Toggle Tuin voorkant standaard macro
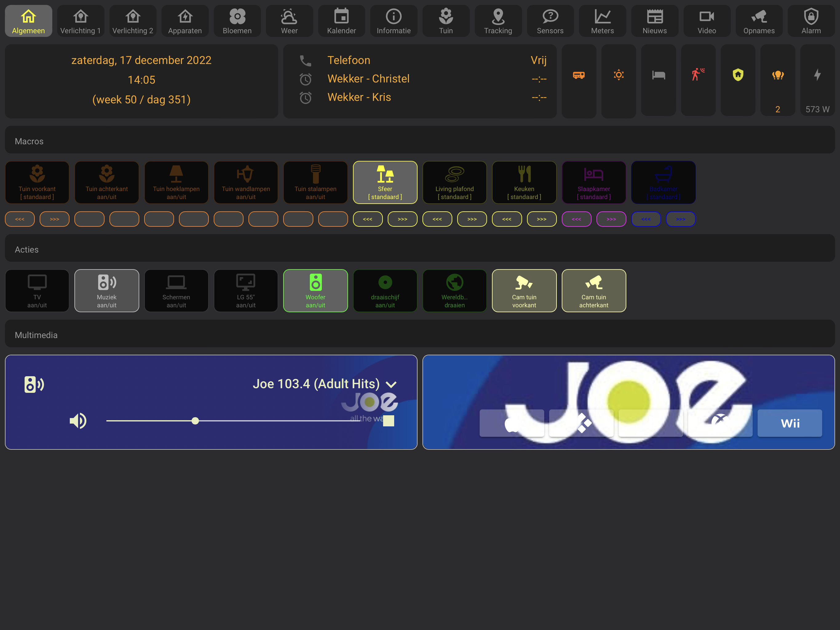This screenshot has width=840, height=630. (37, 182)
